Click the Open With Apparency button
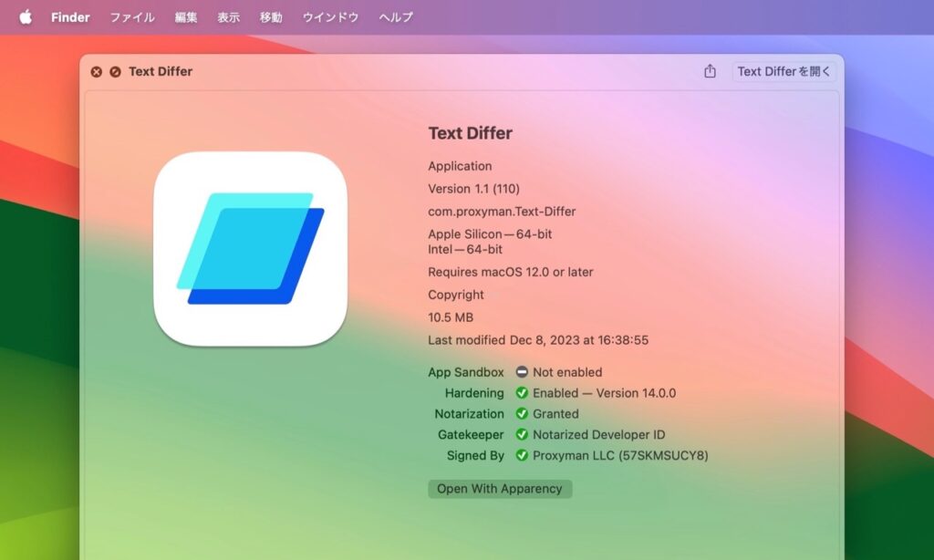Screen dimensions: 934x560 [500, 489]
